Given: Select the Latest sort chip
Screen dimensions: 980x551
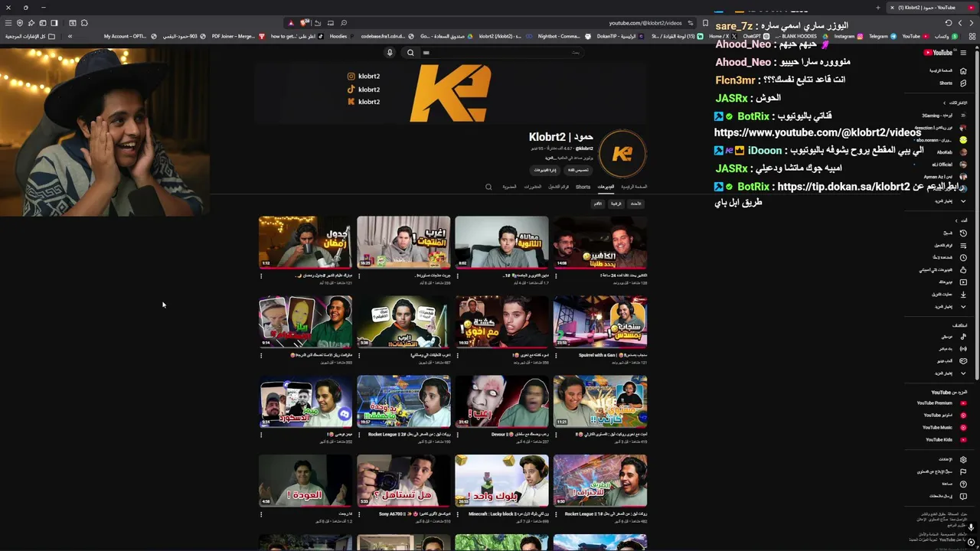Looking at the screenshot, I should (x=635, y=204).
